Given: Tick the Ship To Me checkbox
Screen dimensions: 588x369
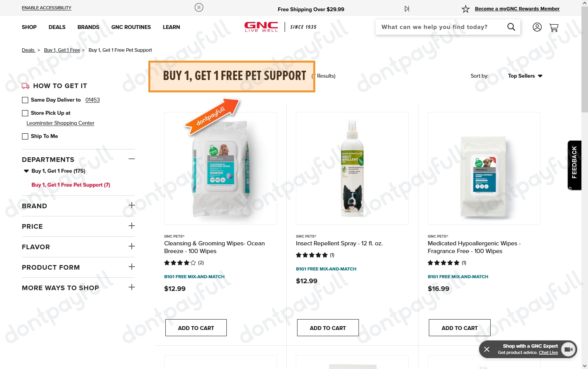Looking at the screenshot, I should [x=25, y=136].
